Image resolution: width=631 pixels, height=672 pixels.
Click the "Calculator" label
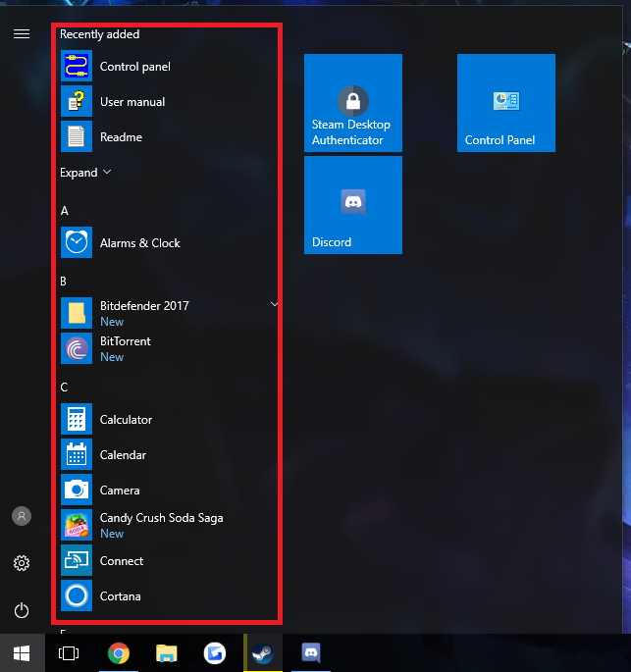(x=126, y=420)
